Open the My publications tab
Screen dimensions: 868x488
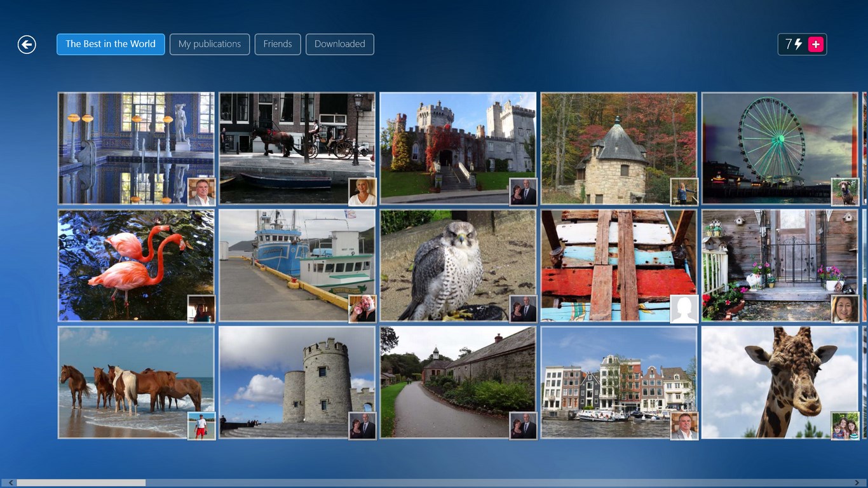(x=210, y=44)
